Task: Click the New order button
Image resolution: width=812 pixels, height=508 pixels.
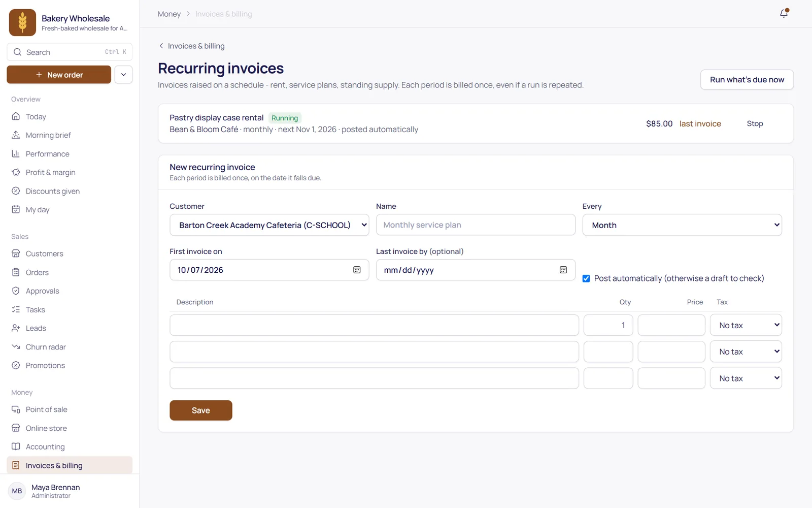Action: point(59,75)
